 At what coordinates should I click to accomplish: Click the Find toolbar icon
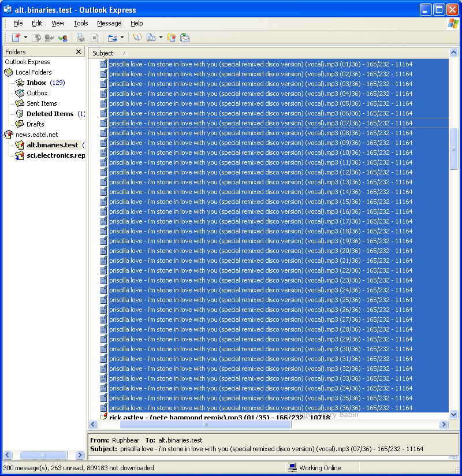click(x=151, y=38)
